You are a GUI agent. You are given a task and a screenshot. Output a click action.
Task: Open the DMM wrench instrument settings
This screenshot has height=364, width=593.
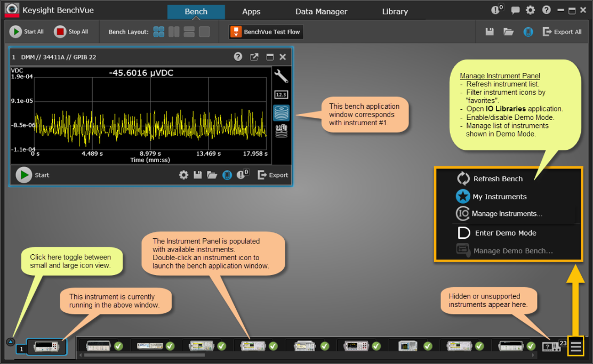(281, 76)
